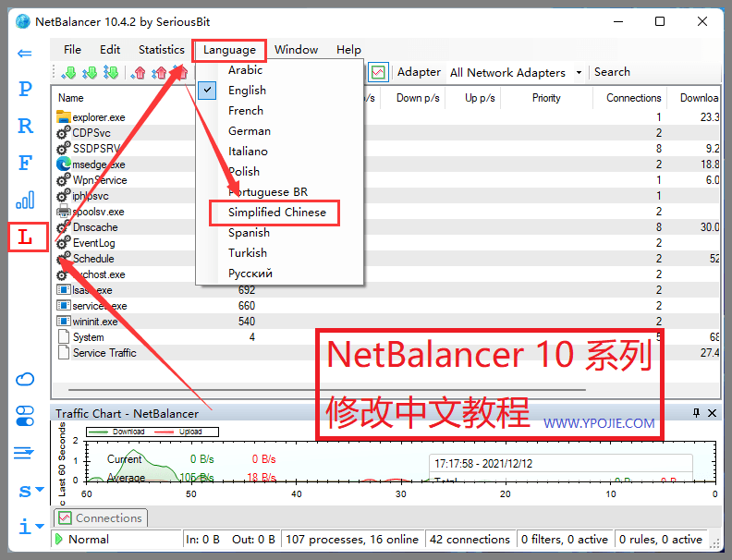Image resolution: width=732 pixels, height=560 pixels.
Task: Open the Window menu
Action: 296,50
